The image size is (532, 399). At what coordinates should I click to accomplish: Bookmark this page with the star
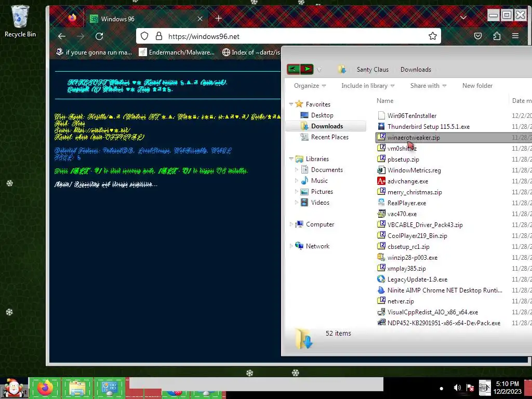click(433, 36)
